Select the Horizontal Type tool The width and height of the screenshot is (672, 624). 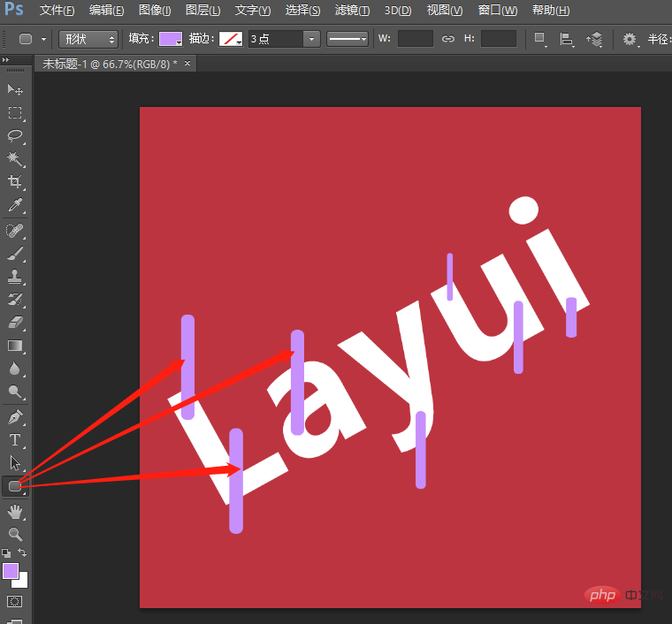coord(15,440)
